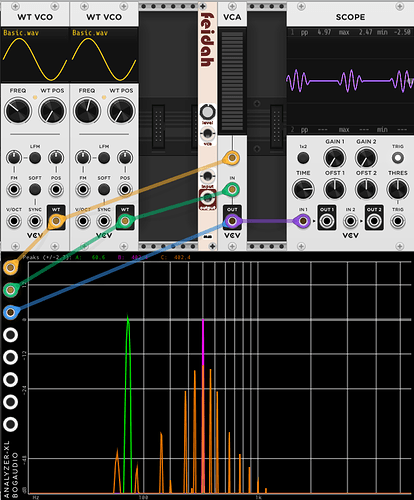Click the WT output jack on the left WT VCO
Image resolution: width=414 pixels, height=500 pixels.
[x=56, y=221]
